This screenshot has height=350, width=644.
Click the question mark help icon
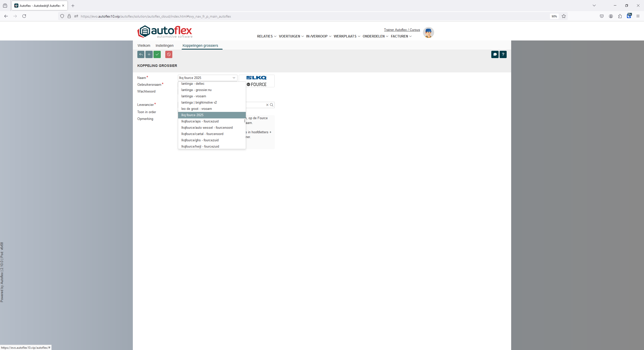click(503, 54)
